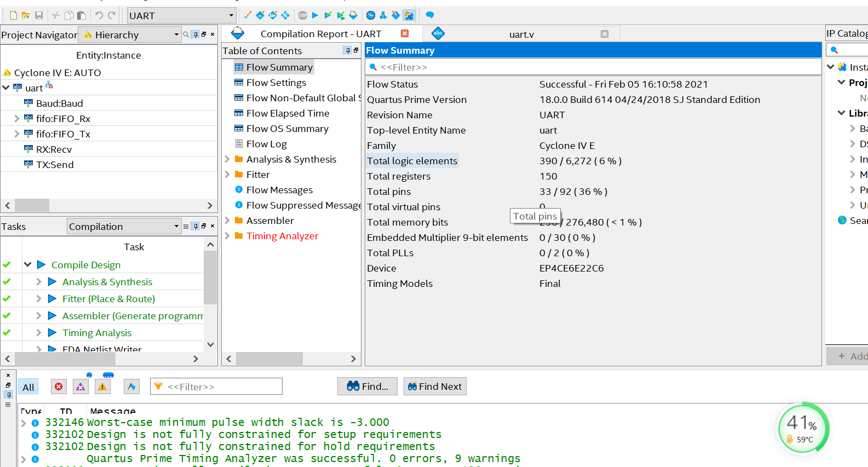Select Flow Messages entry
The height and width of the screenshot is (467, 868).
pos(279,190)
